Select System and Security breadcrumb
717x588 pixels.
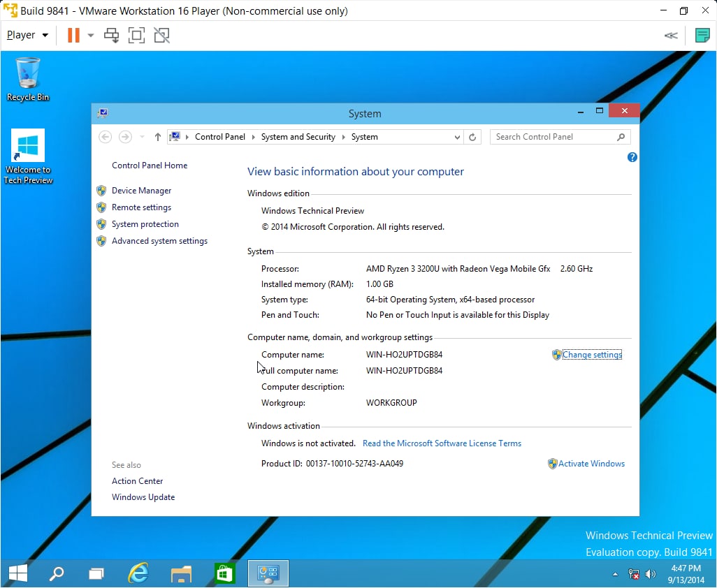click(x=298, y=137)
